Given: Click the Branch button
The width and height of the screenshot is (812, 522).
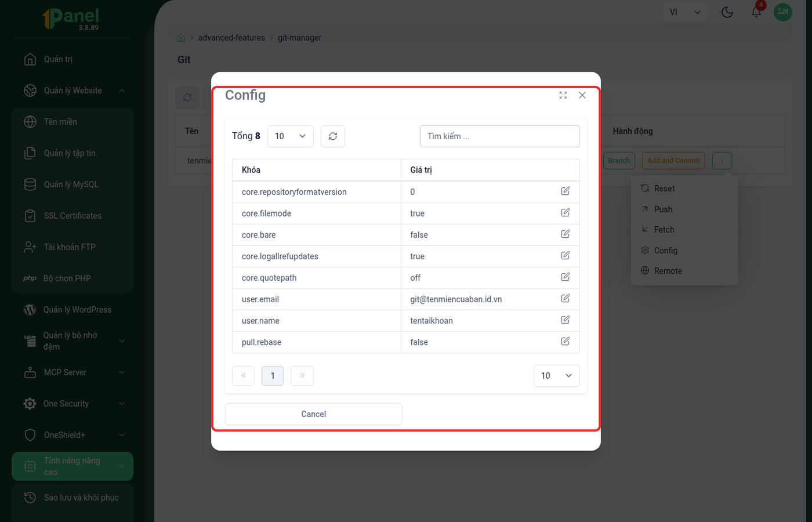Looking at the screenshot, I should (x=619, y=161).
